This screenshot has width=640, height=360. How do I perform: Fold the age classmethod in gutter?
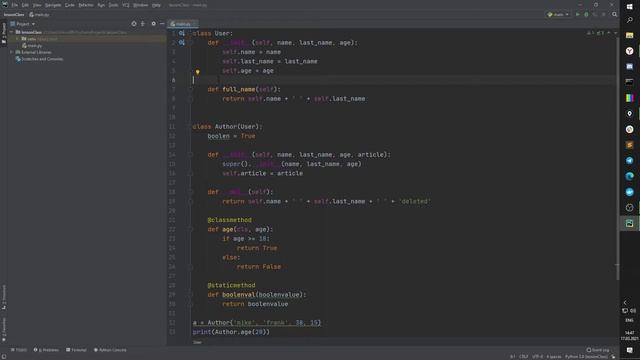[190, 229]
